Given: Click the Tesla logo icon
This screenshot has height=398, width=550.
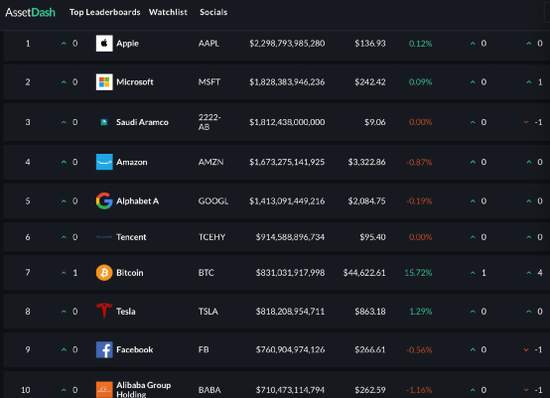Looking at the screenshot, I should click(104, 311).
